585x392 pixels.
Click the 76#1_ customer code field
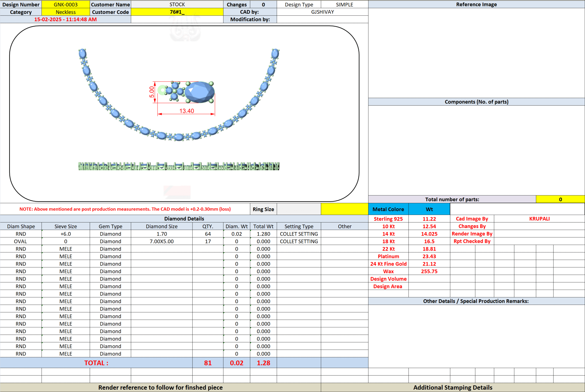tap(177, 12)
